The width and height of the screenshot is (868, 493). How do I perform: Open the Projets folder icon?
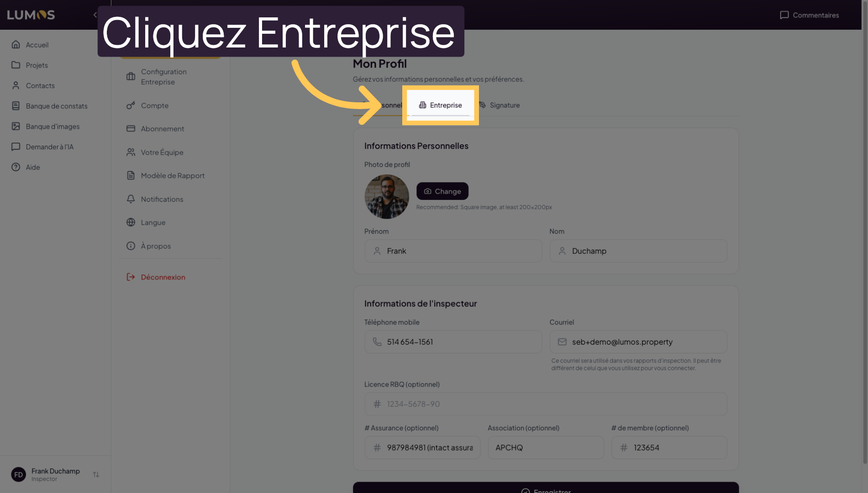click(x=16, y=65)
